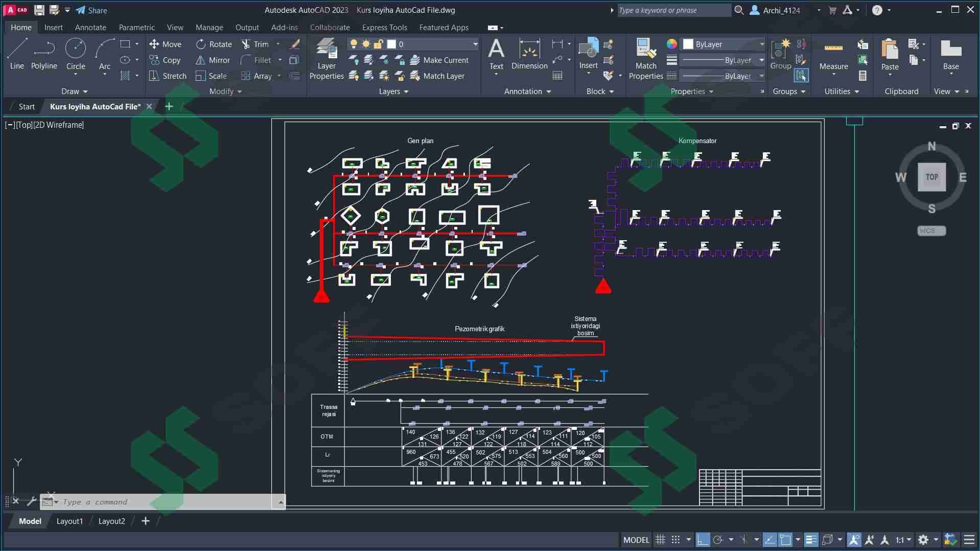The height and width of the screenshot is (551, 980).
Task: Toggle lineweight display in status bar
Action: coord(811,540)
